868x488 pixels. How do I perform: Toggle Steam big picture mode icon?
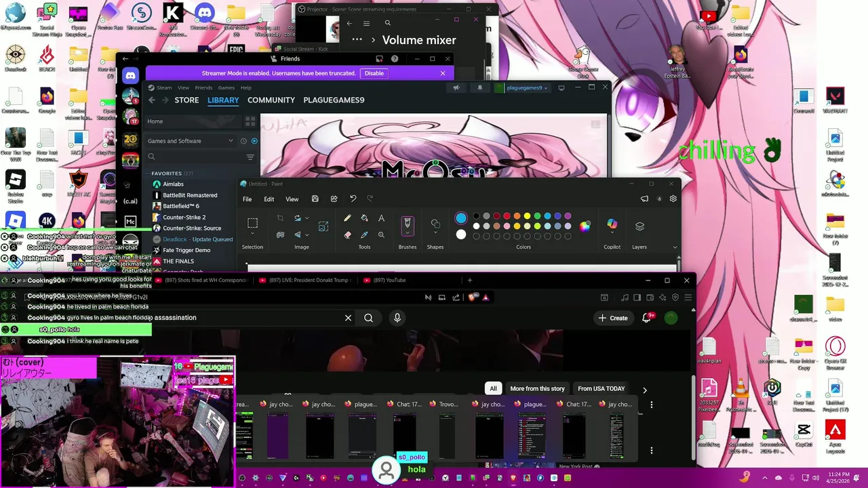tap(561, 87)
